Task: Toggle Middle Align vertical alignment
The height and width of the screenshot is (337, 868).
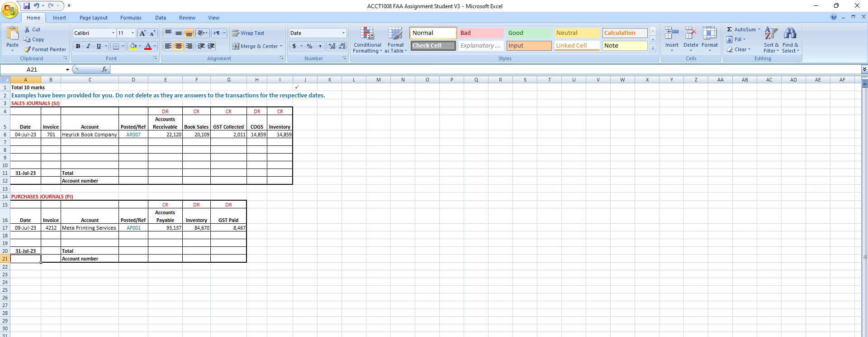Action: coord(179,33)
